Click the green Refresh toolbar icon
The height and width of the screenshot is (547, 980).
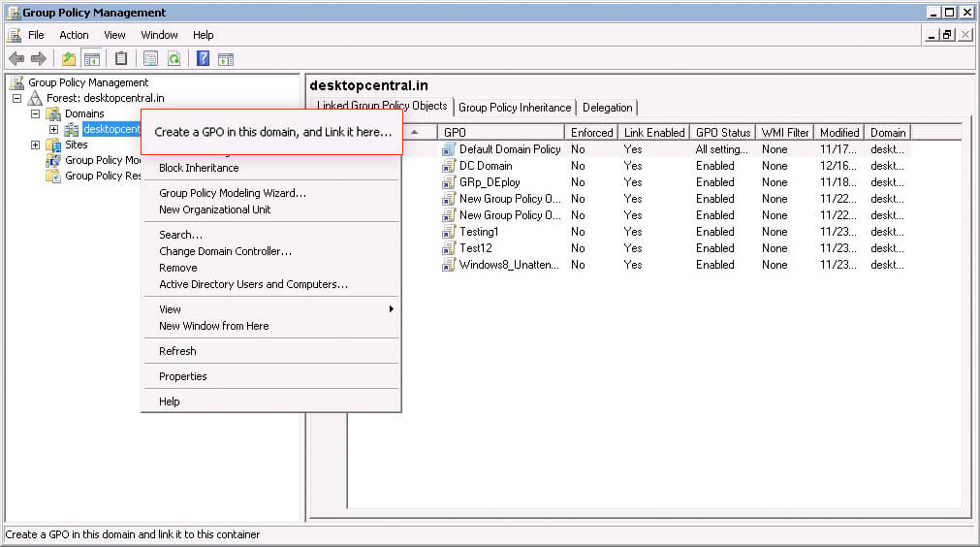coord(174,59)
